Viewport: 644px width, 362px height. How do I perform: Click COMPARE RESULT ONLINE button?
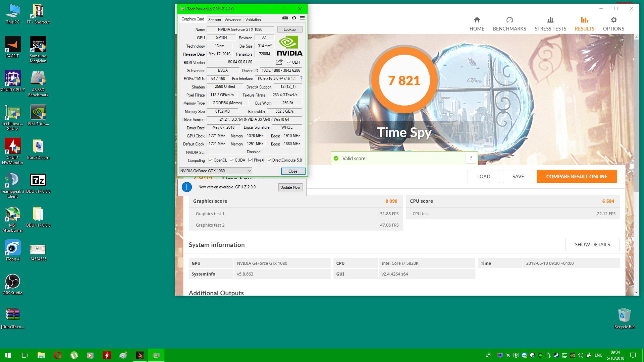(x=576, y=176)
